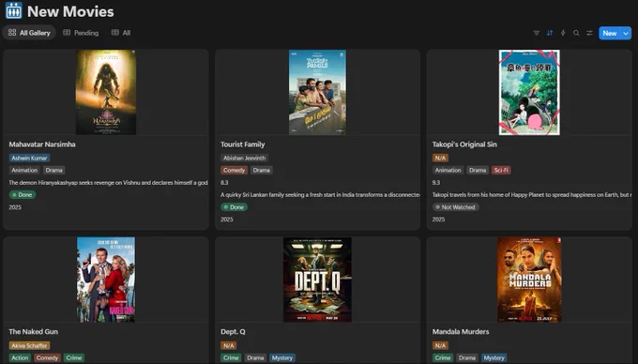Click Sci-Fi tag on Takopi's Original Sin
This screenshot has width=638, height=364.
tap(501, 170)
